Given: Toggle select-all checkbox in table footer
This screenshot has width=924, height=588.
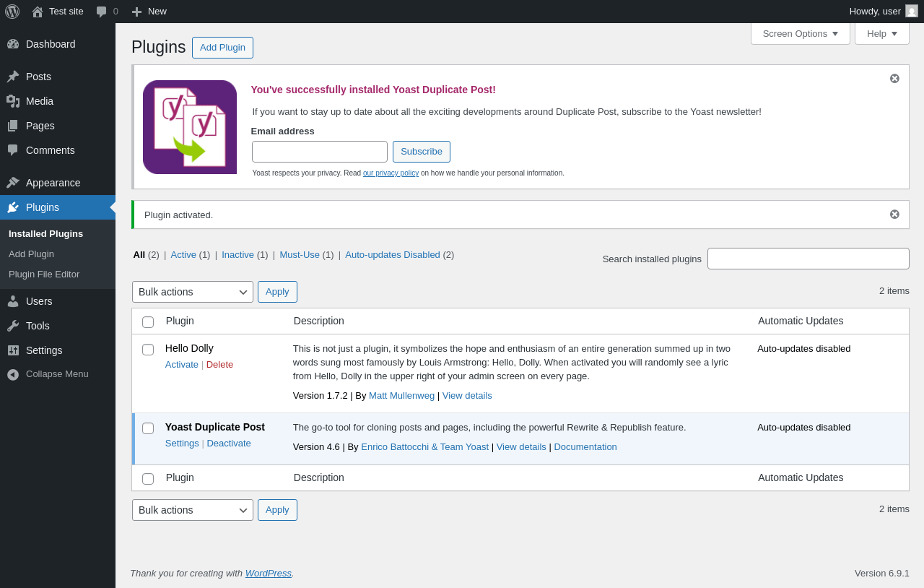Looking at the screenshot, I should (148, 479).
